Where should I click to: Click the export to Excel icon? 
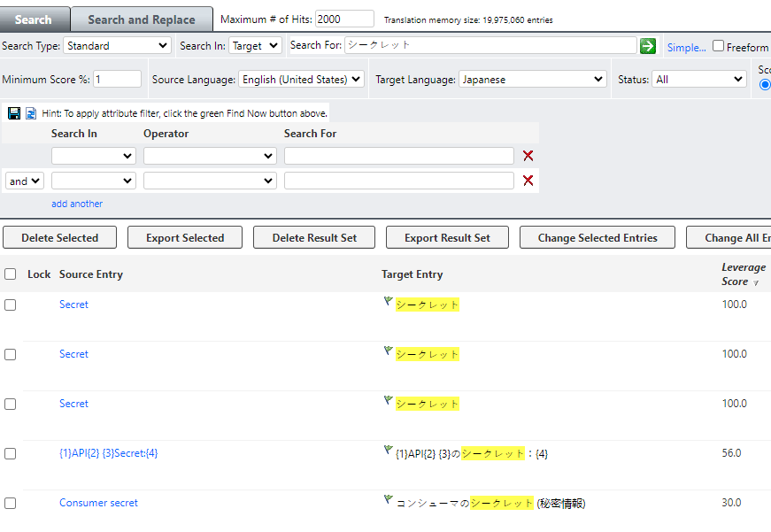point(29,112)
